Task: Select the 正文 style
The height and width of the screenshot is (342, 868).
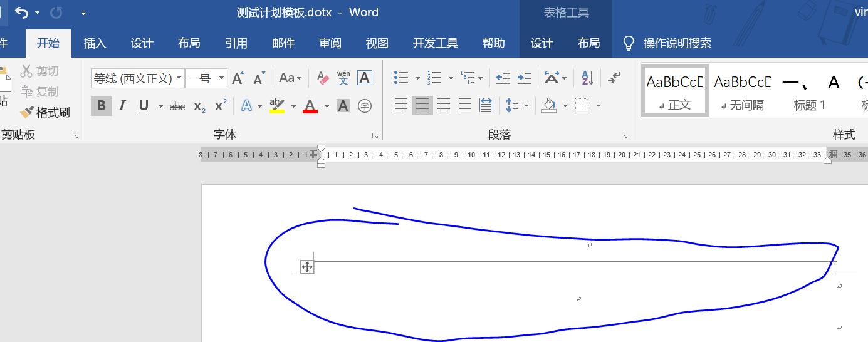Action: coord(675,90)
